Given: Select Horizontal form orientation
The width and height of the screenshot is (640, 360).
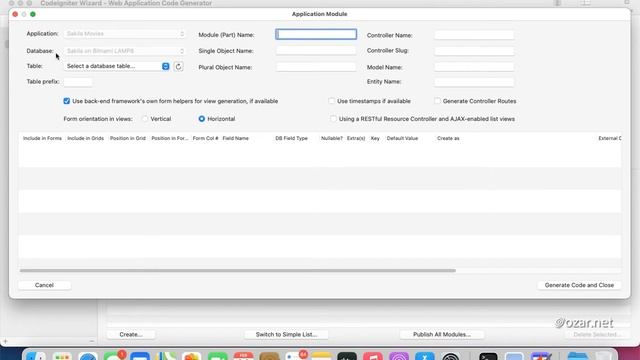Looking at the screenshot, I should coord(202,119).
